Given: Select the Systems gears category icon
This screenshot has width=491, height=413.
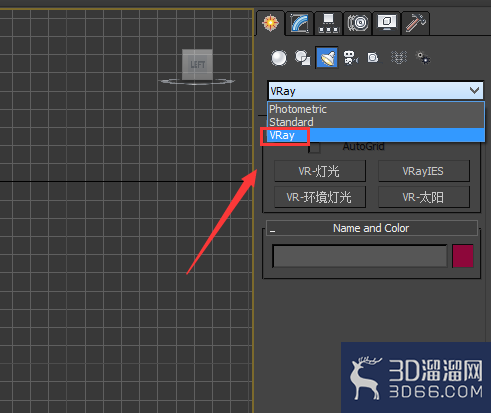Looking at the screenshot, I should (423, 58).
